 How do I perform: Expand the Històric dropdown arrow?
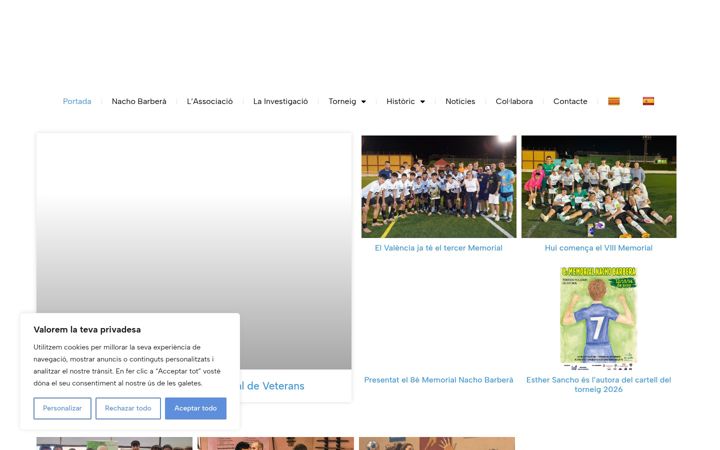422,101
